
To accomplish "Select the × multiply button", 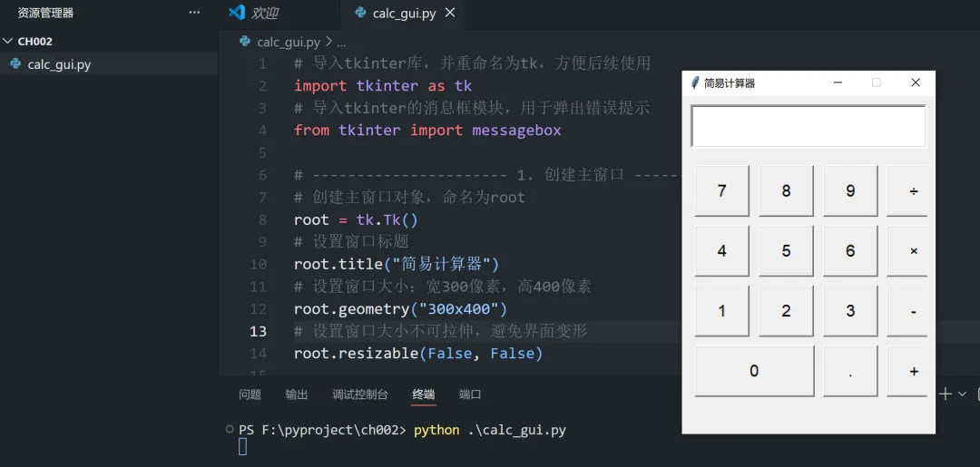I will click(x=907, y=251).
